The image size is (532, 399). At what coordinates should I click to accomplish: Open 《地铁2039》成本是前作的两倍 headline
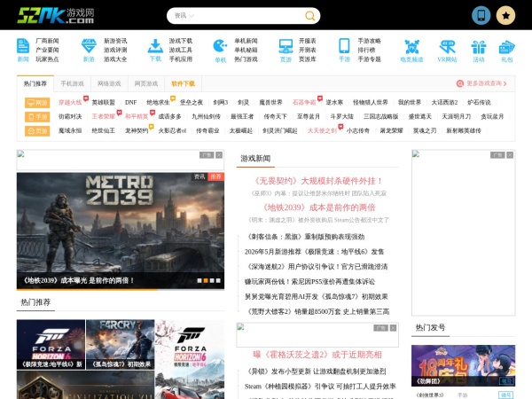[318, 207]
